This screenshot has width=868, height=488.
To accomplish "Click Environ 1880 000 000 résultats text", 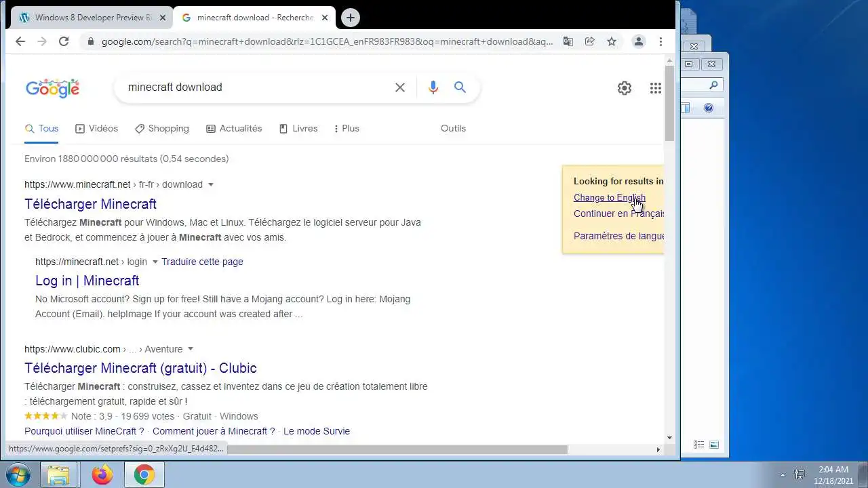I will point(126,159).
